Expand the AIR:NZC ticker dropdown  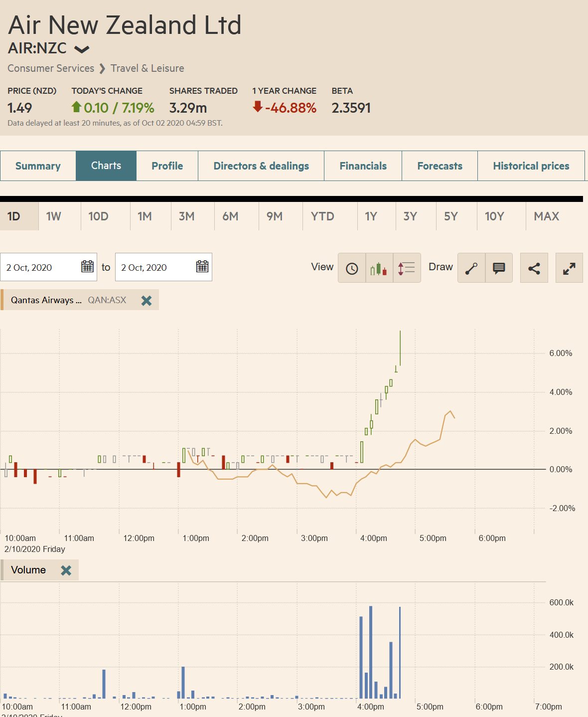(x=82, y=49)
